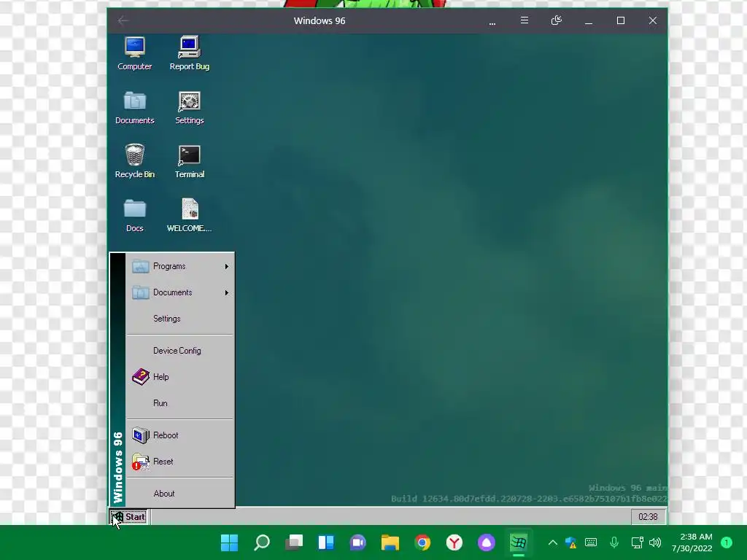Open Help from the Start menu
747x560 pixels.
[180, 377]
